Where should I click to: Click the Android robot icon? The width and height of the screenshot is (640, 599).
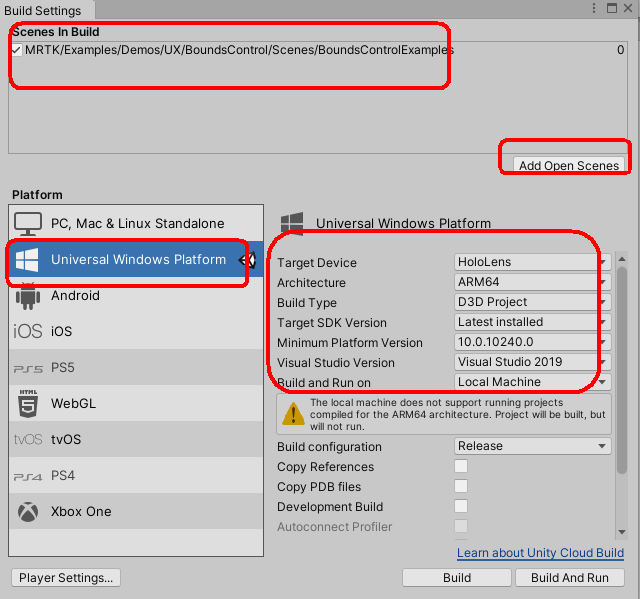(28, 296)
